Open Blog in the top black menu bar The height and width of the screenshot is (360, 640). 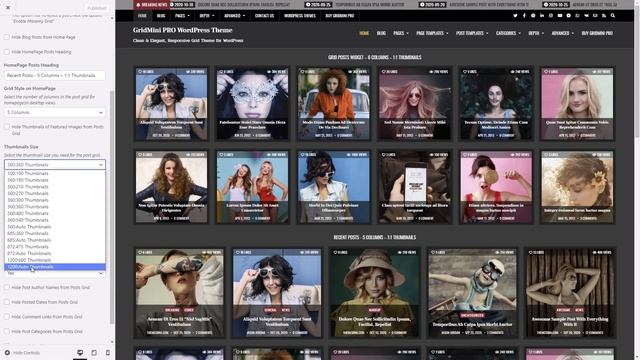161,16
